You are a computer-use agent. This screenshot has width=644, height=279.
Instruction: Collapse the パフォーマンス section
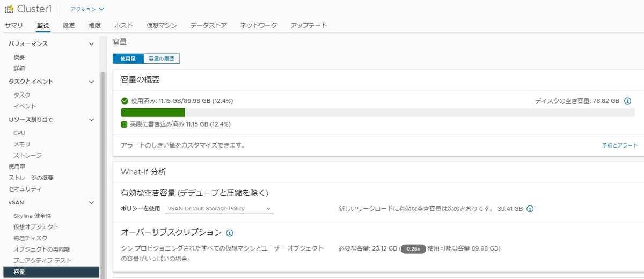(x=91, y=44)
